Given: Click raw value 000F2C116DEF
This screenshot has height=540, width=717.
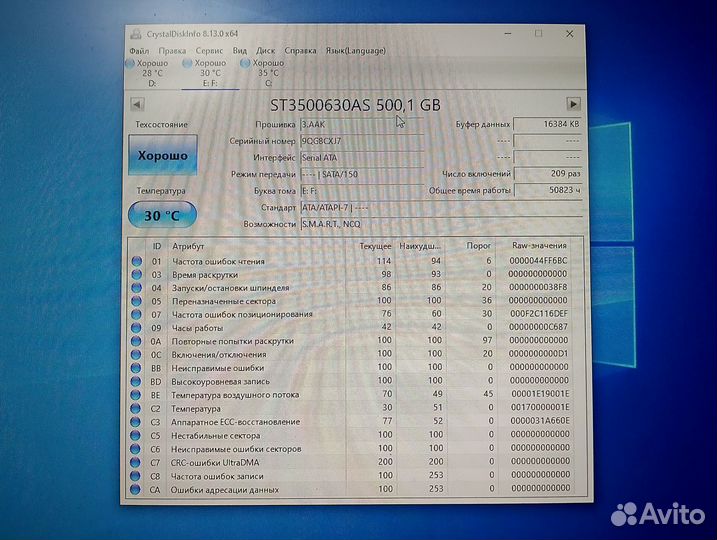Looking at the screenshot, I should (x=539, y=314).
